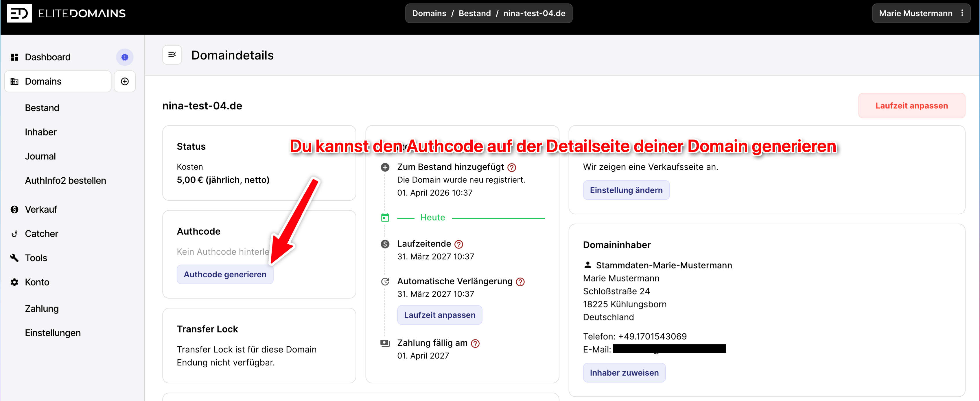Click the Catcher hook icon
Viewport: 980px width, 401px height.
14,234
